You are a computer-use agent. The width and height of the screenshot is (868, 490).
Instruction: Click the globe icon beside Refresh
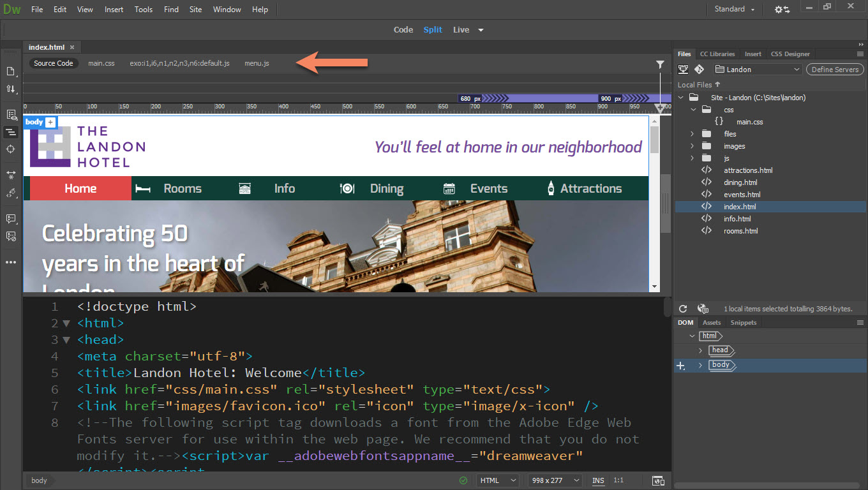703,309
